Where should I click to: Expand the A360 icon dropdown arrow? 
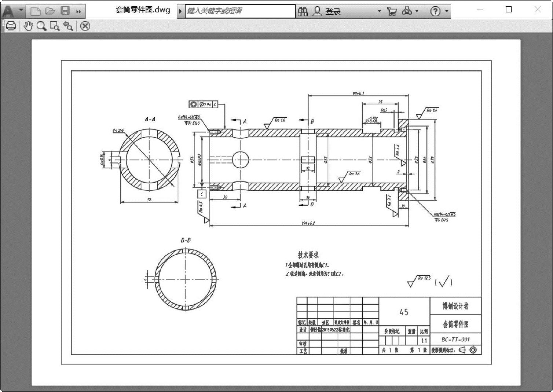tap(417, 11)
